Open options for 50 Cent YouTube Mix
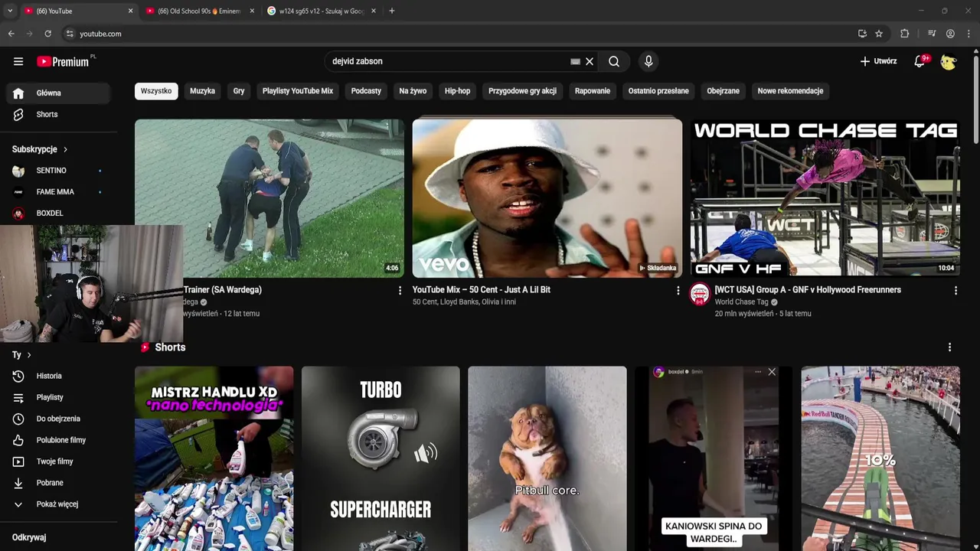Image resolution: width=980 pixels, height=551 pixels. 678,291
